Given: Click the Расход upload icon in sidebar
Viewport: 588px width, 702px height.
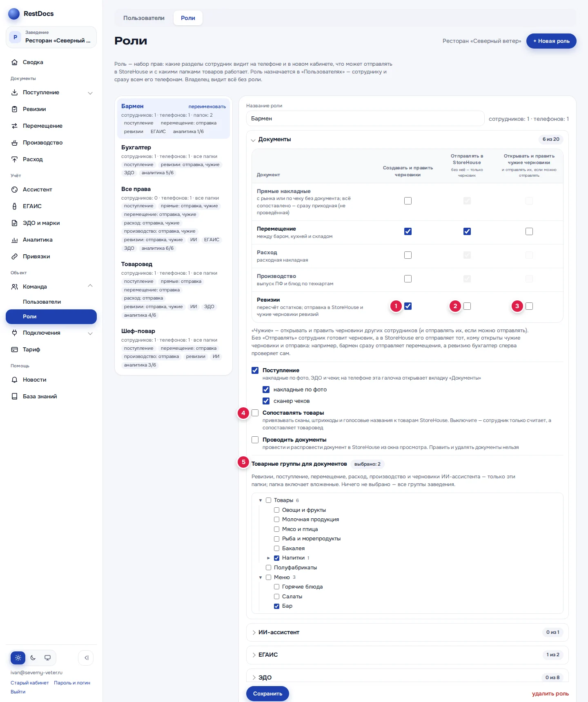Looking at the screenshot, I should (x=15, y=160).
